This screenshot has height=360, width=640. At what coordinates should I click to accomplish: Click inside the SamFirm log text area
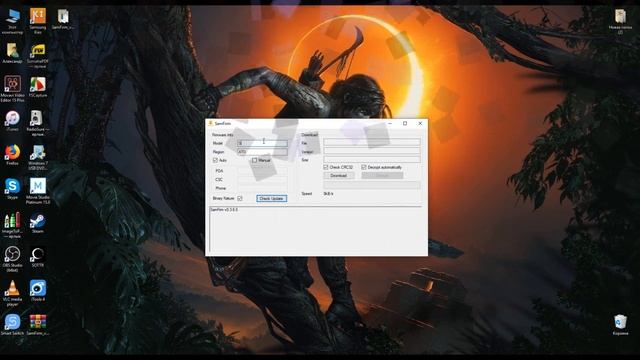(316, 230)
